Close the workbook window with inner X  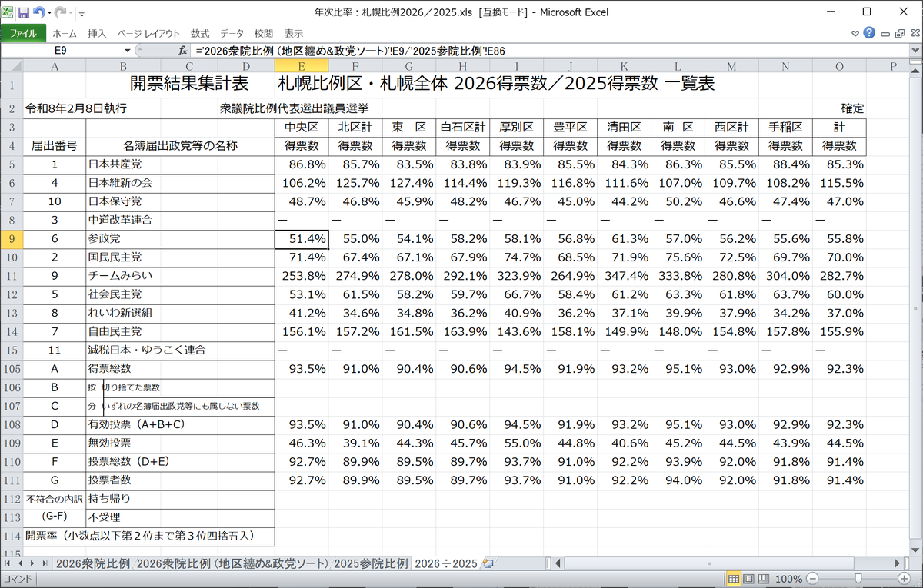914,34
